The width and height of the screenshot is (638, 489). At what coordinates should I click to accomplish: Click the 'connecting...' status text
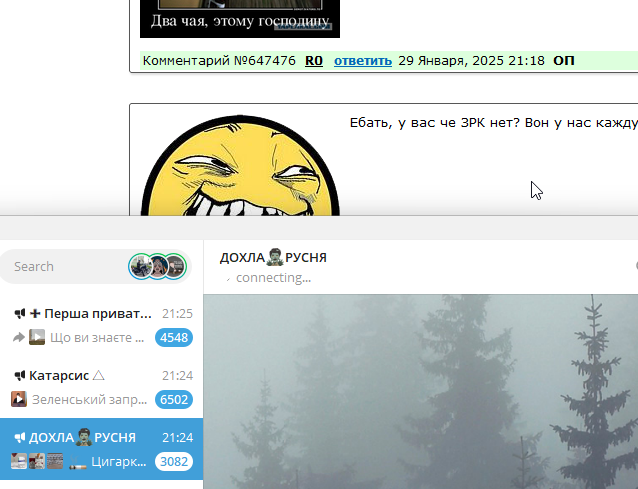273,277
